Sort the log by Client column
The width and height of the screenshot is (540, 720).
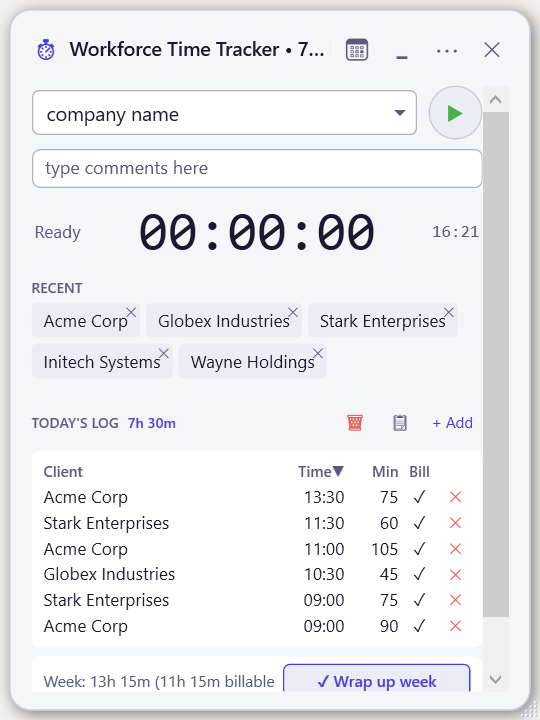[63, 472]
